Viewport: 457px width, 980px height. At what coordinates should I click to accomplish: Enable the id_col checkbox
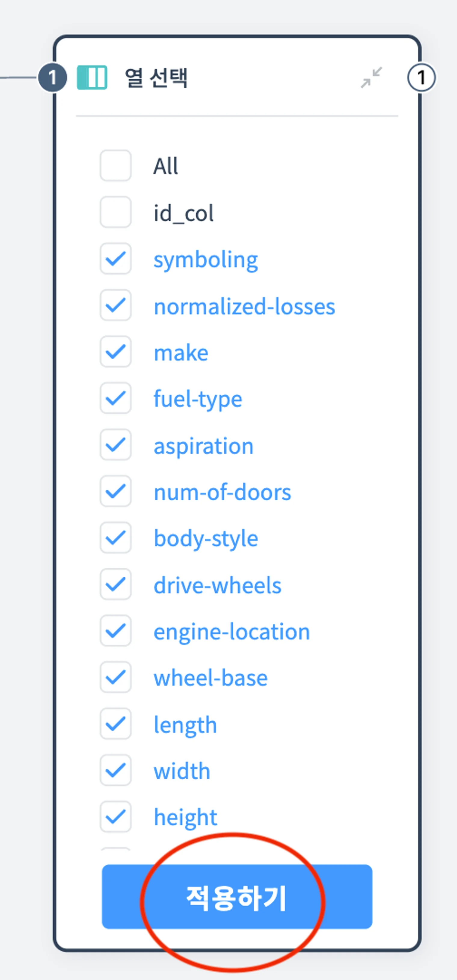[116, 212]
